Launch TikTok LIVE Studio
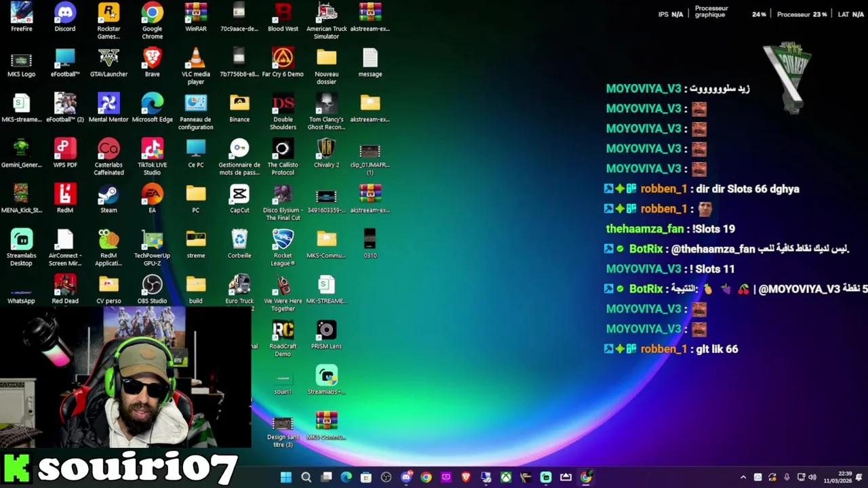Viewport: 868px width, 488px height. tap(152, 157)
